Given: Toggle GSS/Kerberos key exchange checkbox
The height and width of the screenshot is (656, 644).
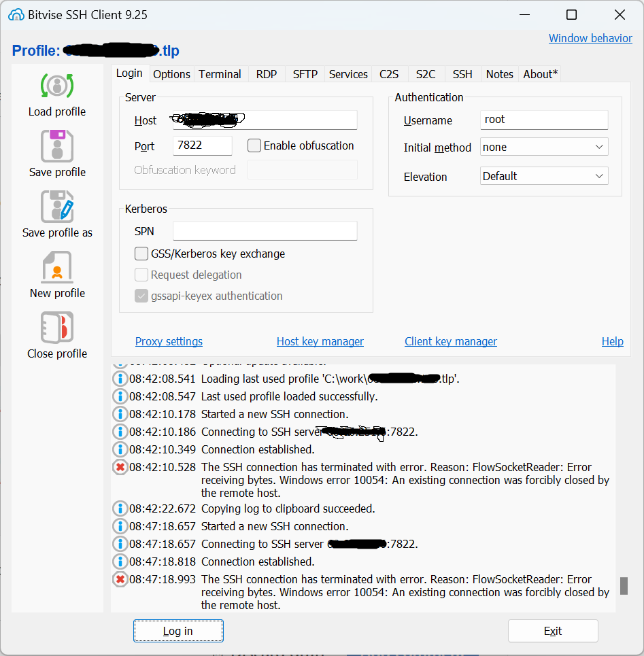Looking at the screenshot, I should [141, 254].
